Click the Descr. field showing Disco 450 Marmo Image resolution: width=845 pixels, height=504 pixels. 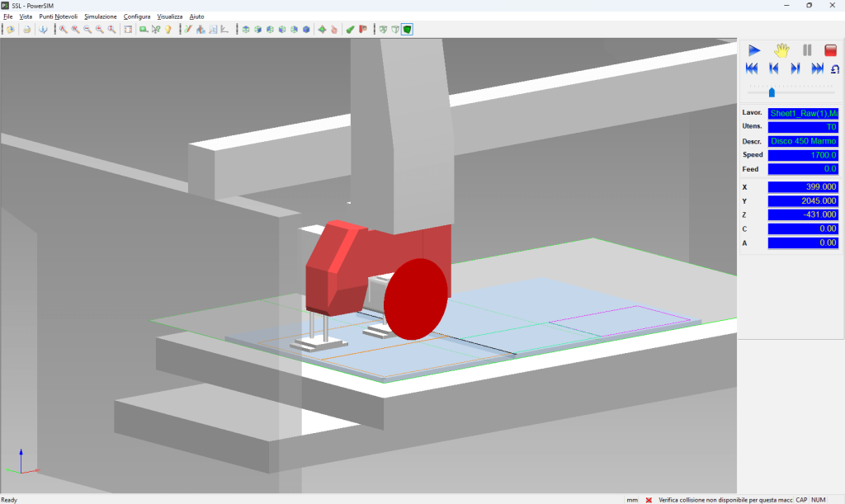tap(803, 141)
